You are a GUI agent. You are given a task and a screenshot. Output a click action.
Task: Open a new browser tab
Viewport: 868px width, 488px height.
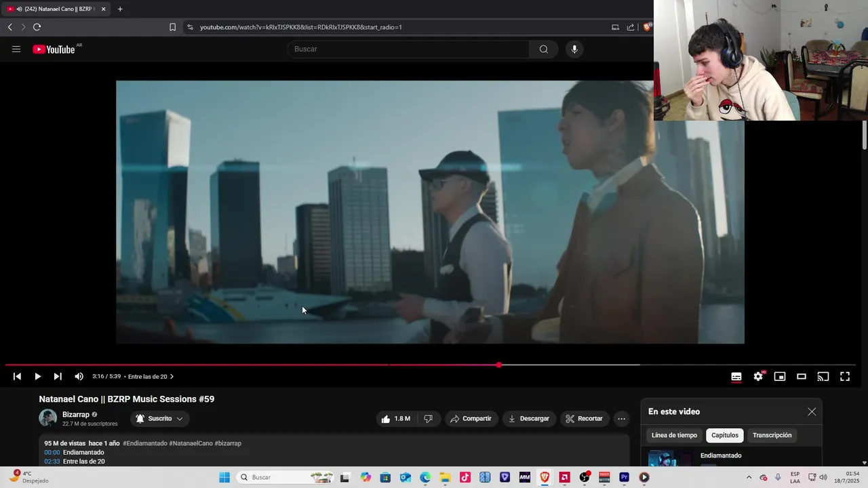[x=120, y=9]
